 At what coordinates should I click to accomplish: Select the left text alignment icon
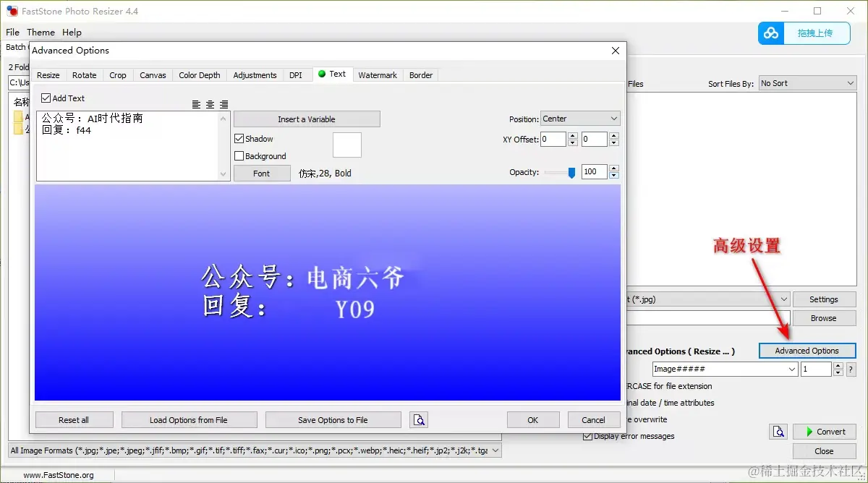[x=196, y=104]
